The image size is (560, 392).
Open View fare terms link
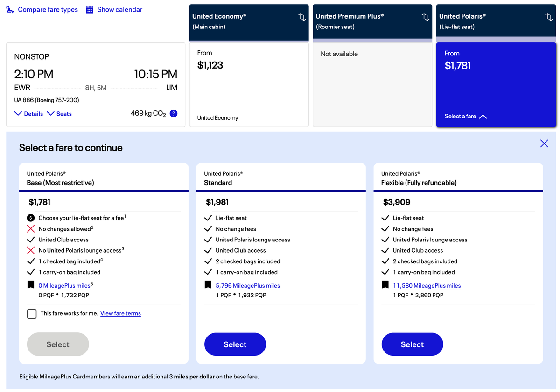click(x=120, y=313)
